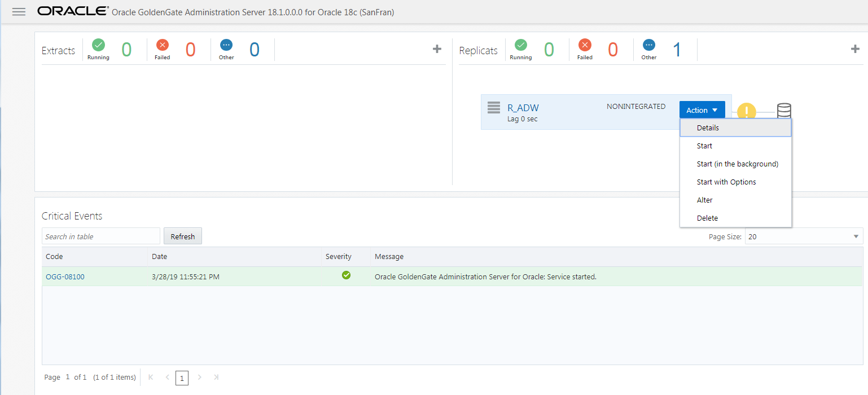The image size is (868, 395).
Task: Add a new Extract with plus icon
Action: click(437, 49)
